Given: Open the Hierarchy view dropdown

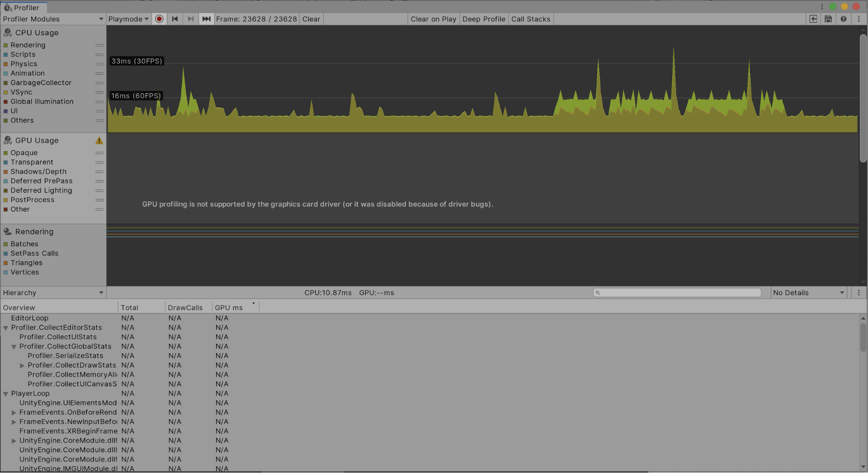Looking at the screenshot, I should coord(53,293).
